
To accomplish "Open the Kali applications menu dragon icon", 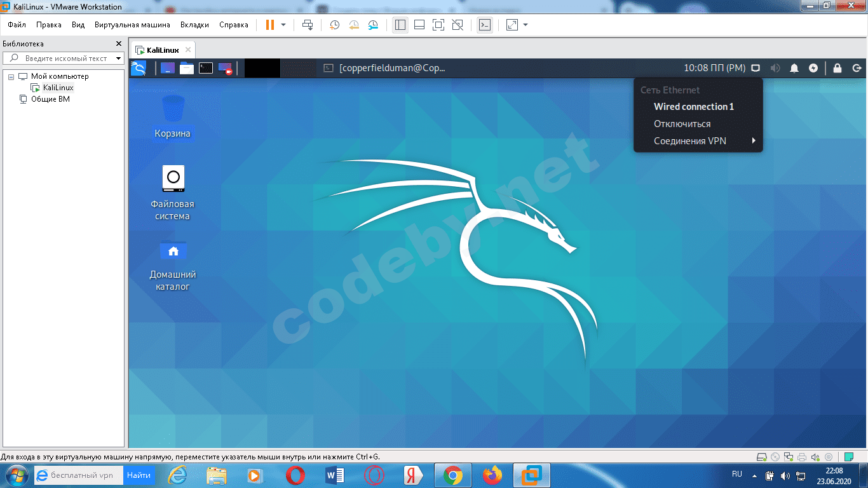I will 139,68.
